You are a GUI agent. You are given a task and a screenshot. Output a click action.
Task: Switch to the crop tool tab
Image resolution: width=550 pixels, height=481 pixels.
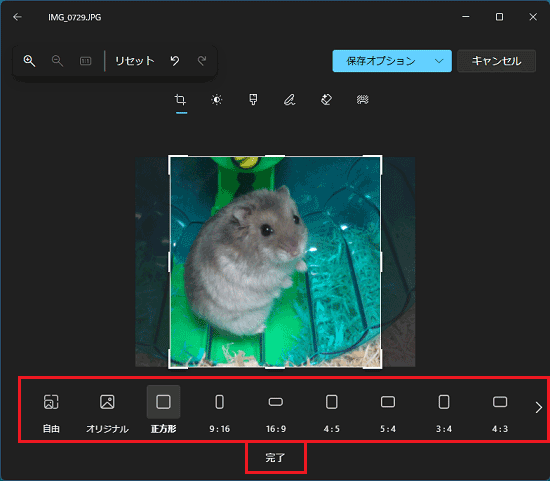[x=181, y=100]
